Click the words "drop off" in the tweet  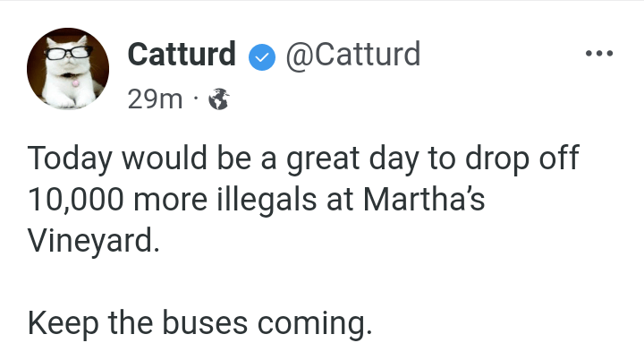pos(522,159)
